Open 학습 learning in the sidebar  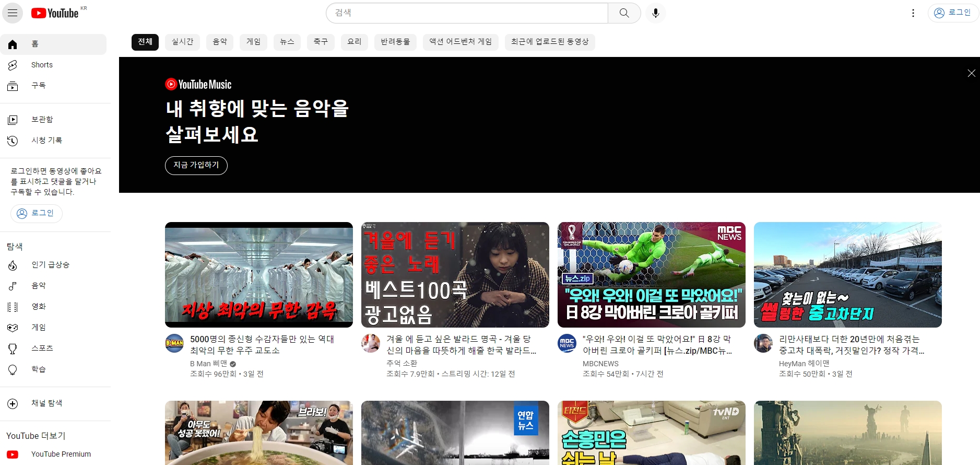[53, 369]
